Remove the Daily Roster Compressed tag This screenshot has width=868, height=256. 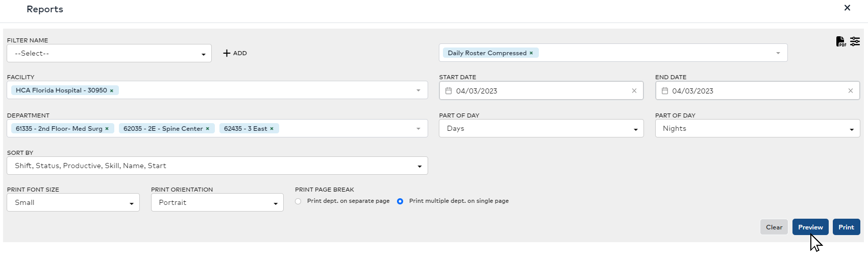(531, 53)
